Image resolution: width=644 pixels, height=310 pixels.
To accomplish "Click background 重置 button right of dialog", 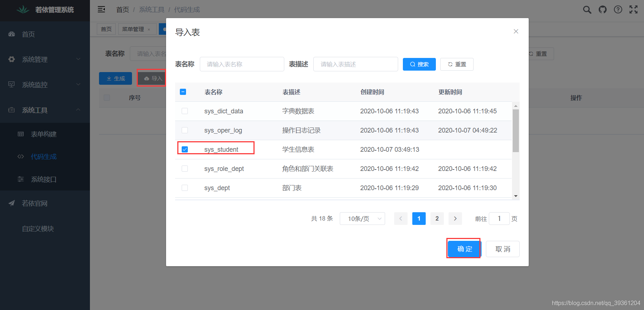I will coord(540,54).
